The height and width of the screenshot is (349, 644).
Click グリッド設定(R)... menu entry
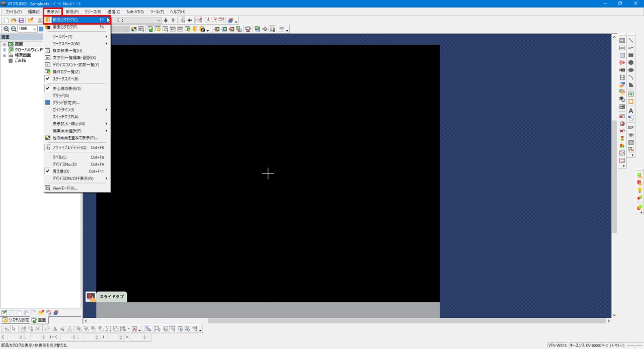66,103
